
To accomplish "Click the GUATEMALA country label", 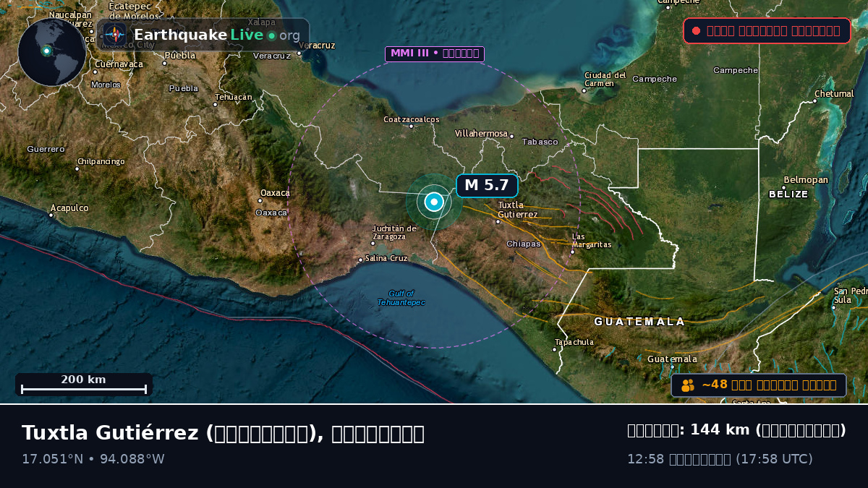I will tap(639, 322).
